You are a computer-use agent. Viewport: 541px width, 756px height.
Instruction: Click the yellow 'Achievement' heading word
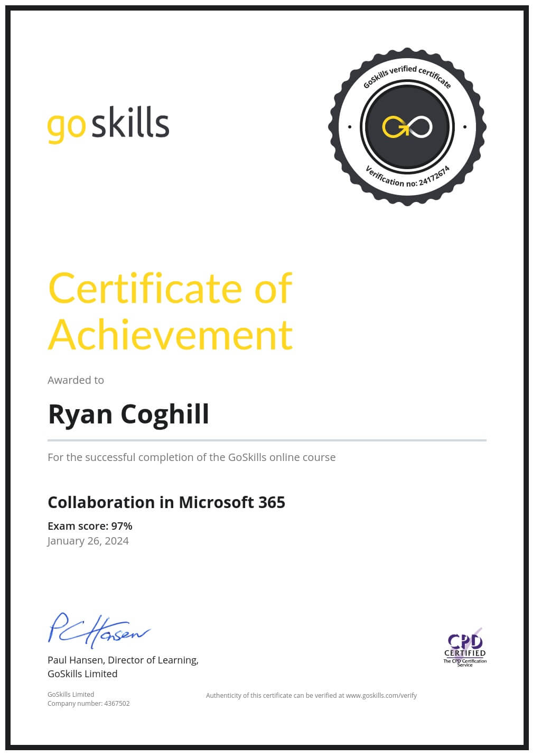[x=170, y=334]
